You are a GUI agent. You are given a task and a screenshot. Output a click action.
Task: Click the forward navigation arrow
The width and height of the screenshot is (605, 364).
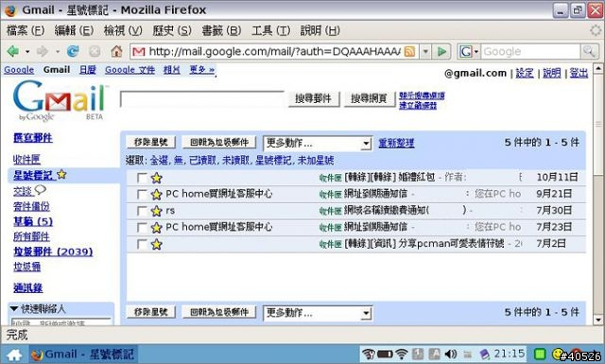click(42, 51)
